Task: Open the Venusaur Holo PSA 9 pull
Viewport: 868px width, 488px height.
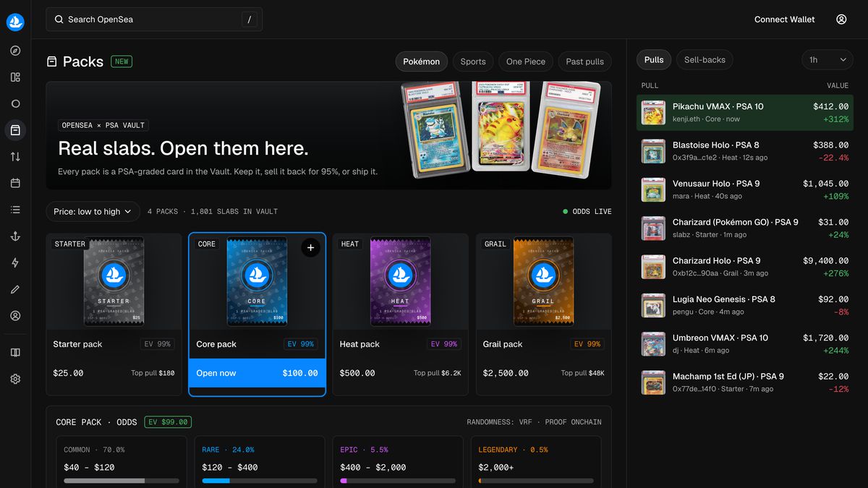Action: coord(745,189)
